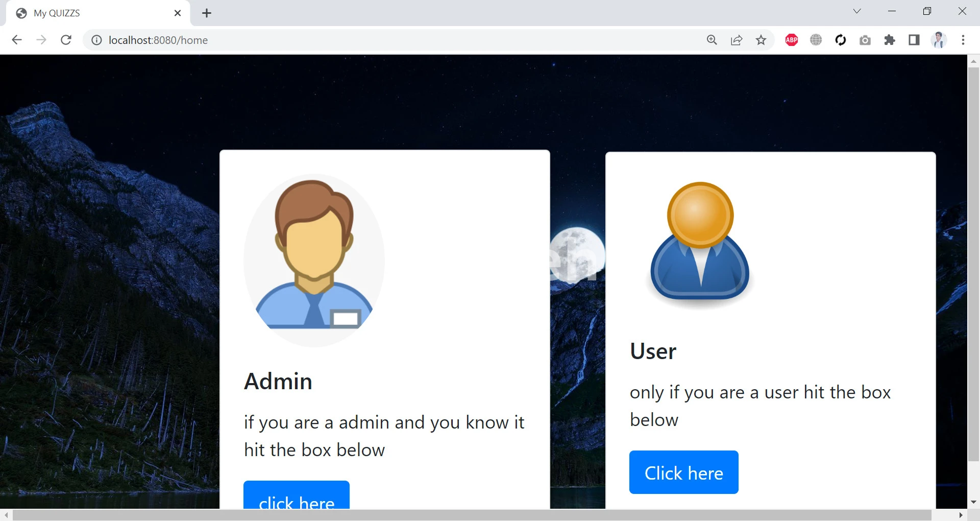Open the Chrome three-dot menu
This screenshot has width=980, height=521.
tap(963, 40)
